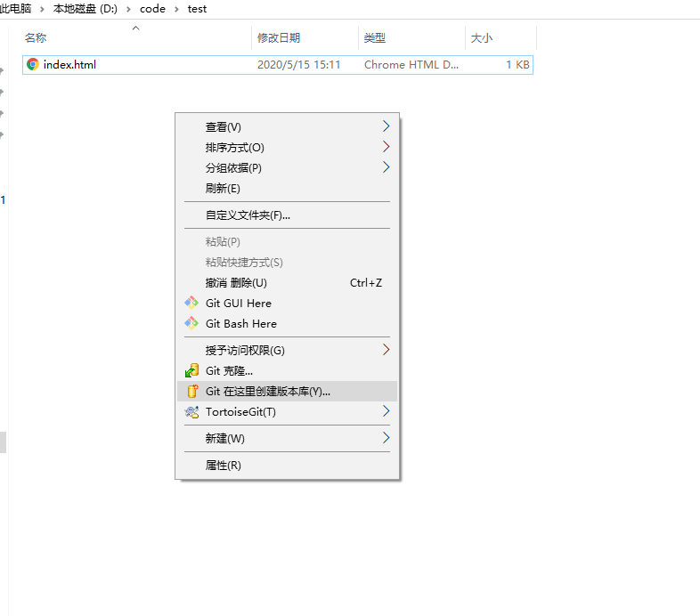Click the breadcrumb chevron after 此电脑
Image resolution: width=700 pixels, height=616 pixels.
click(42, 10)
